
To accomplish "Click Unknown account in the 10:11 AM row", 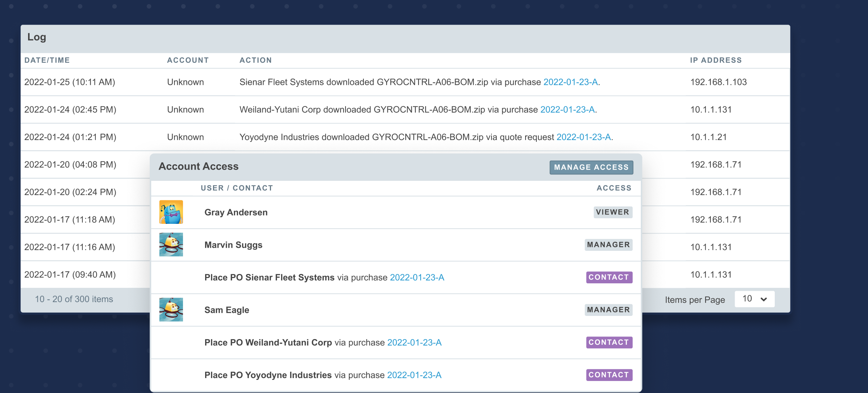I will 185,82.
